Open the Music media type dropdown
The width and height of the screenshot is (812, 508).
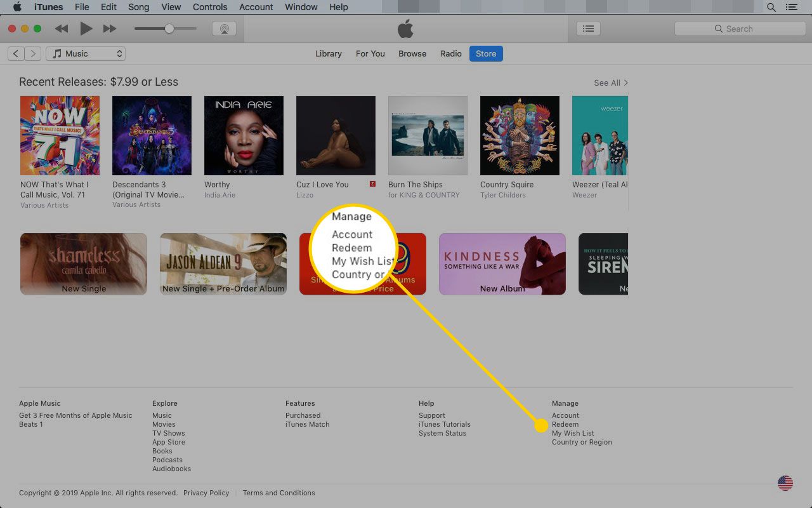tap(86, 54)
